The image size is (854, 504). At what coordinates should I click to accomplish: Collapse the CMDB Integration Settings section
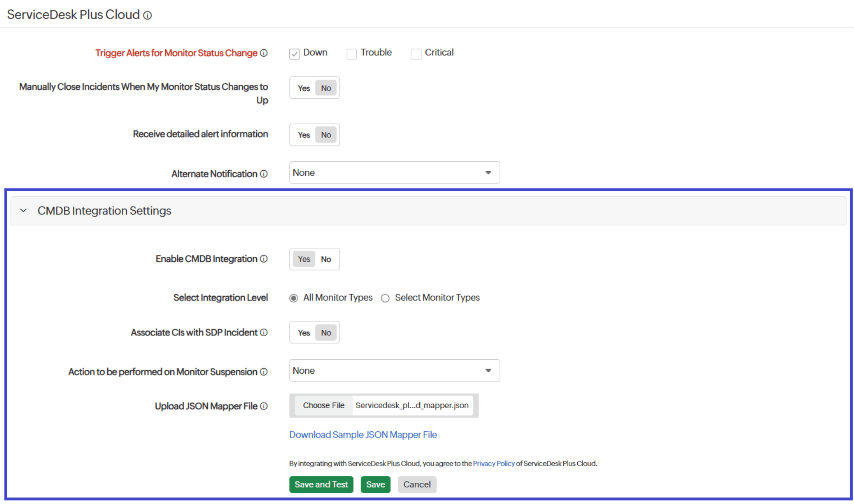23,211
